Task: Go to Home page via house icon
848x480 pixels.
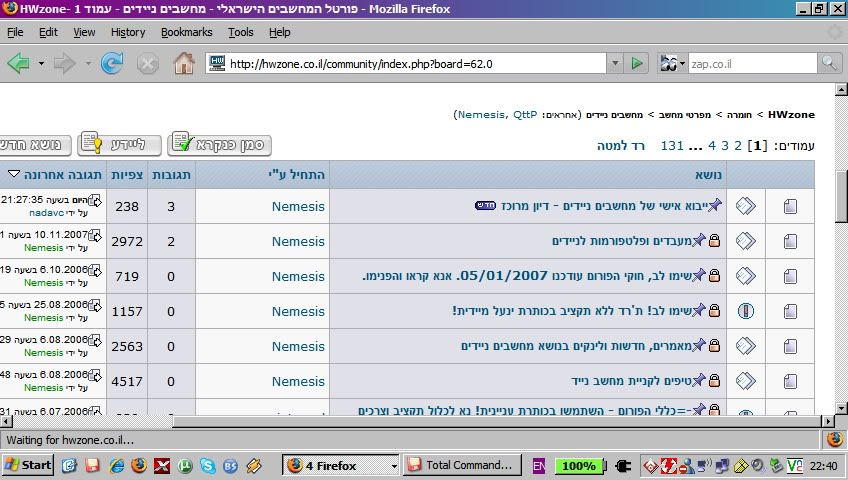Action: click(184, 64)
